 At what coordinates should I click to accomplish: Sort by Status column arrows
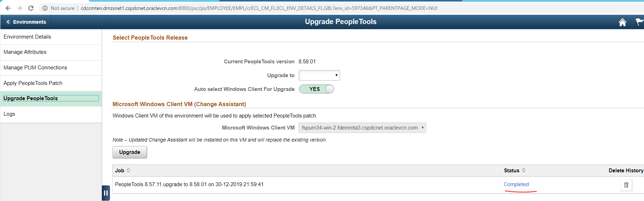click(x=524, y=170)
